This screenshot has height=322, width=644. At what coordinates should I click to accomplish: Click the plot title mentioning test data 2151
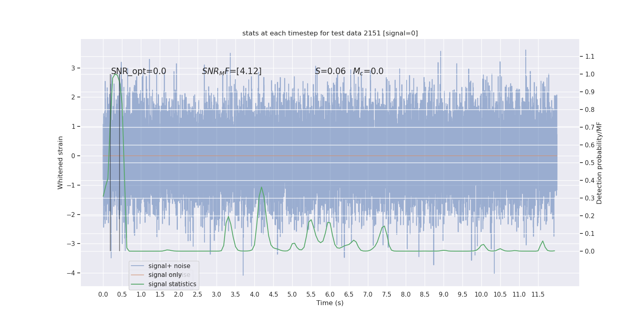coord(330,33)
